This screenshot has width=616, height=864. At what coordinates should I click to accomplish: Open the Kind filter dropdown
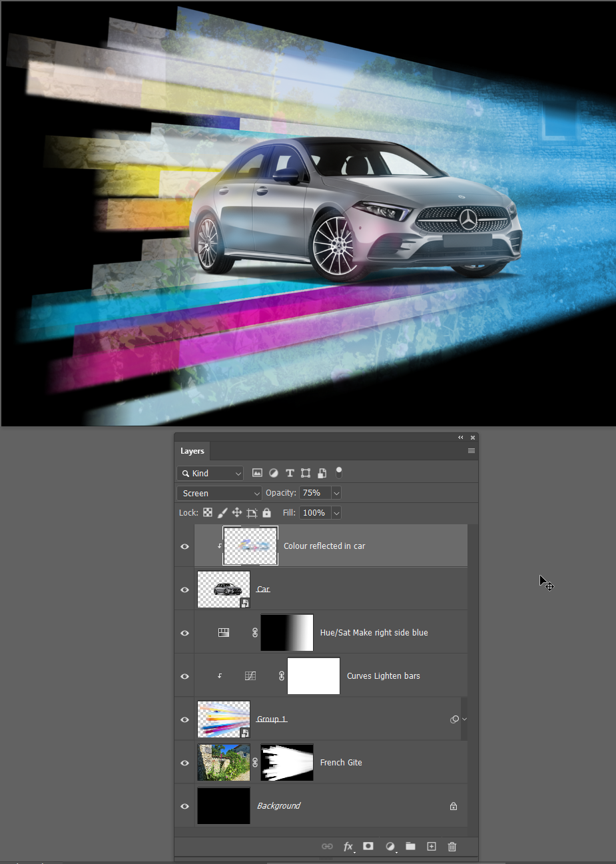pyautogui.click(x=210, y=472)
